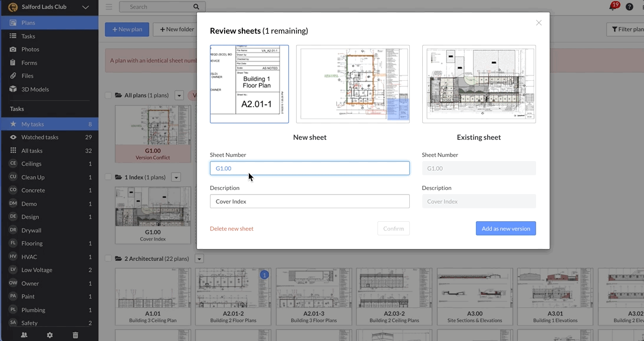The width and height of the screenshot is (644, 341).
Task: Expand the Salford Lads Club project dropdown
Action: [x=86, y=7]
